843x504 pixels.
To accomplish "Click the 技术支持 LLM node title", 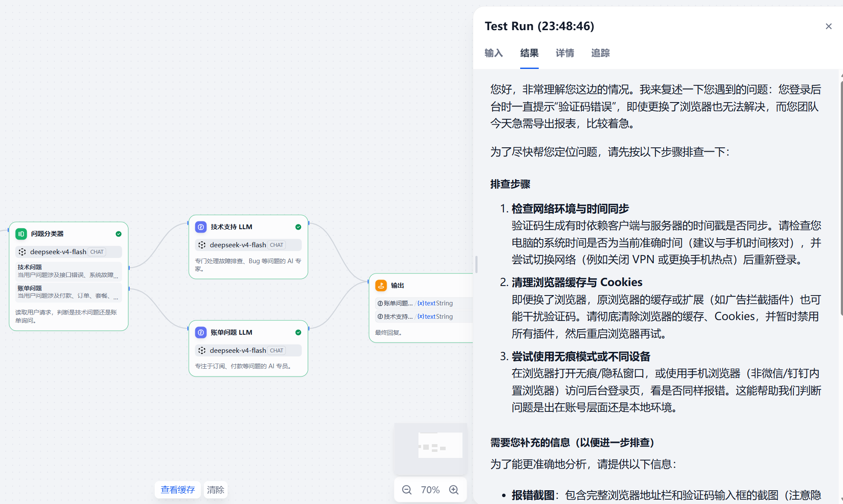I will [231, 227].
